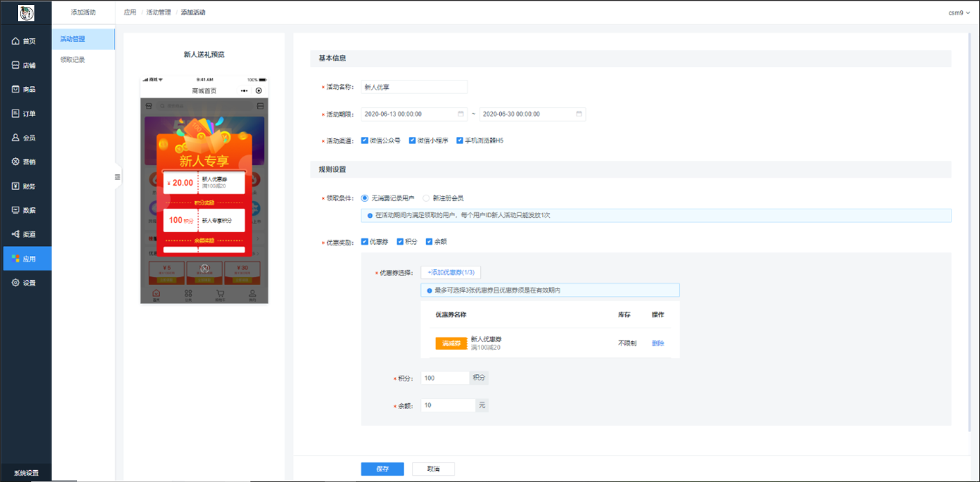Uncheck 微信公众号 channel checkbox

tap(365, 140)
